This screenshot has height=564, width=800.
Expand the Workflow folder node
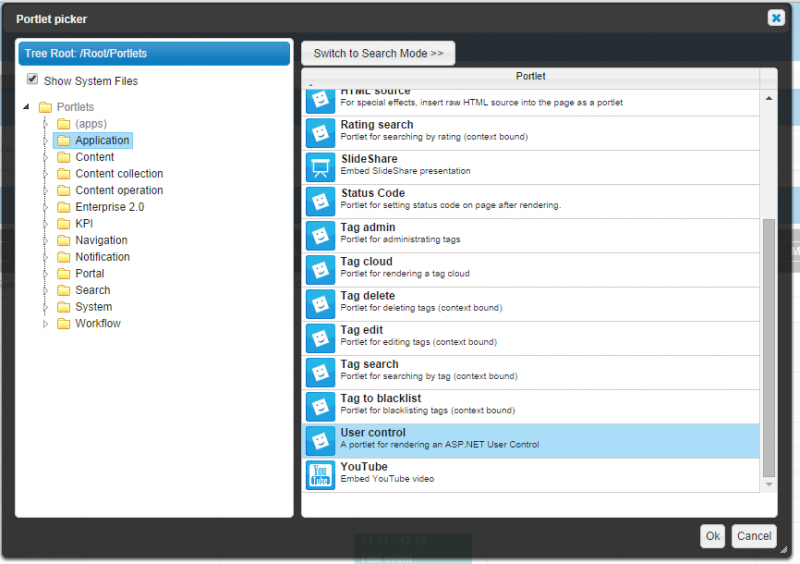(45, 324)
